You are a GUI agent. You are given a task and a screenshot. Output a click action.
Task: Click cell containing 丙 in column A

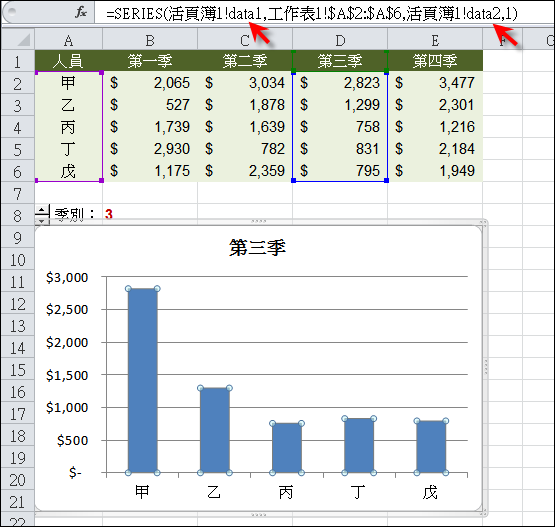tap(69, 127)
